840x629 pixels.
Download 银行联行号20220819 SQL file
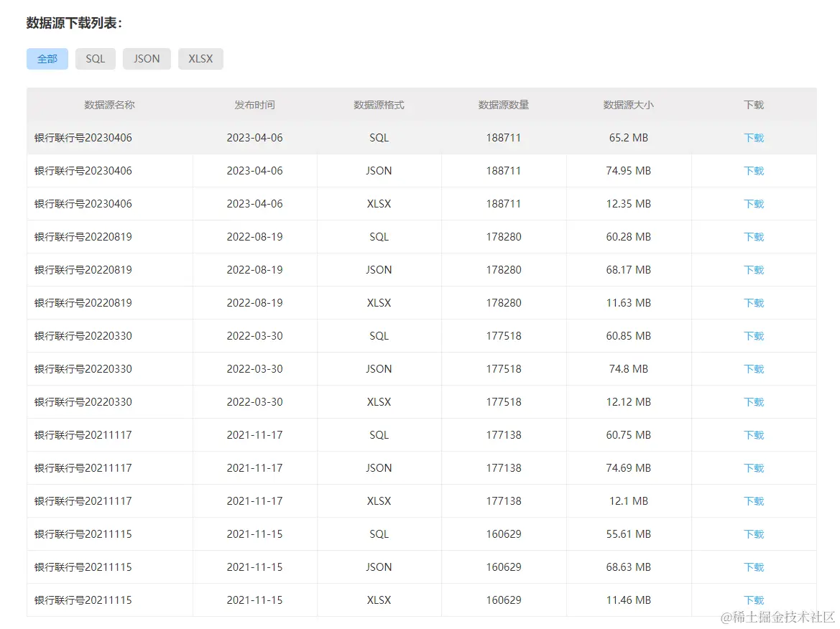click(x=754, y=237)
